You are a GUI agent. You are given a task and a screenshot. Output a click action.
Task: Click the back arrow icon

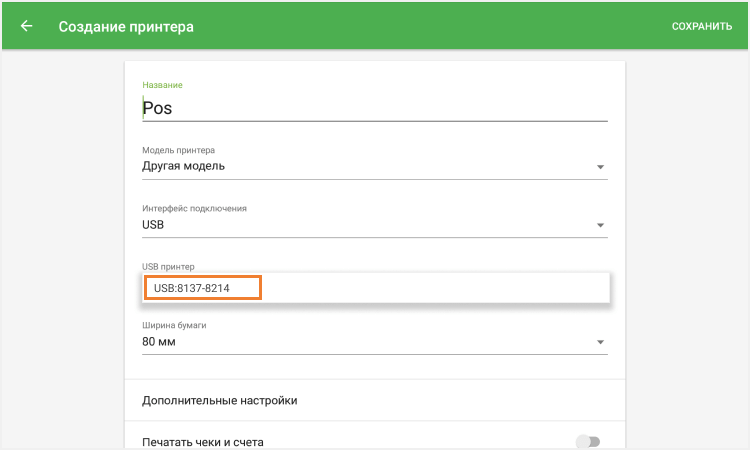tap(26, 26)
